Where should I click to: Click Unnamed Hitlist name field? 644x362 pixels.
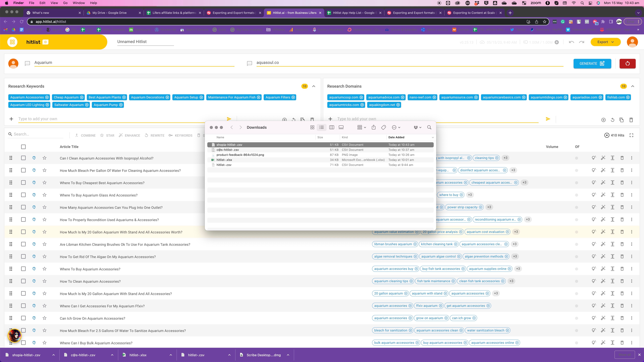click(146, 42)
